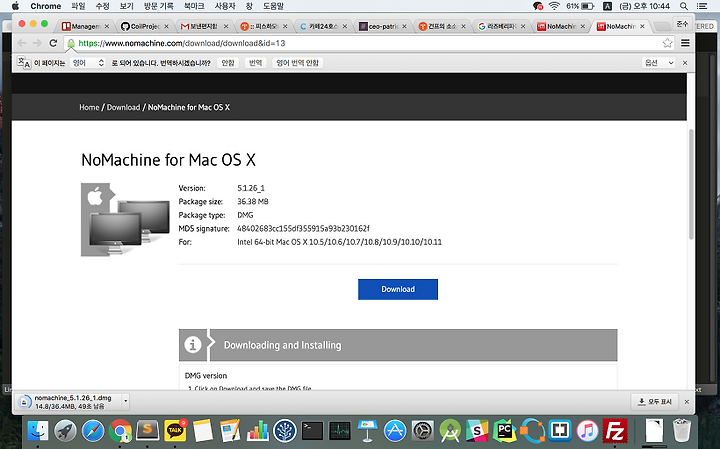Close the translate bar
720x449 pixels.
pos(685,63)
